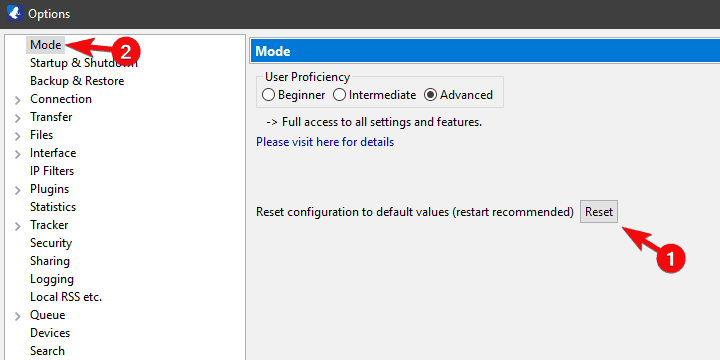Viewport: 720px width, 360px height.
Task: Open Backup & Restore settings
Action: 77,81
